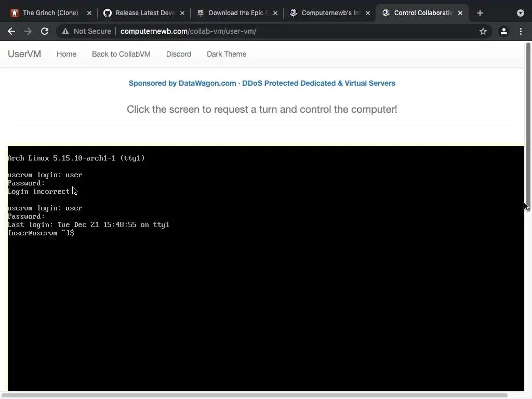The width and height of the screenshot is (532, 399).
Task: Enable Dark Theme from the navbar
Action: click(x=227, y=54)
